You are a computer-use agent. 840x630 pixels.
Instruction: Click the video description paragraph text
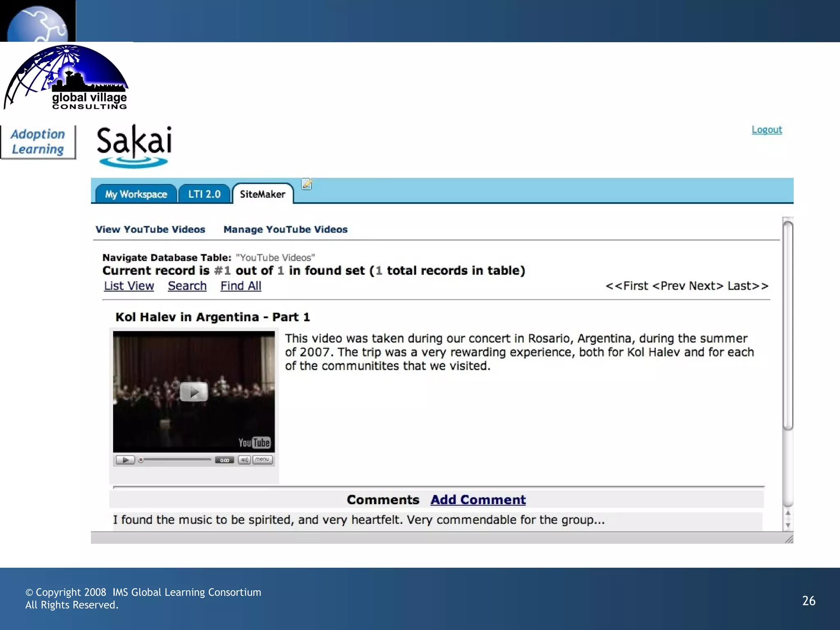click(x=519, y=352)
